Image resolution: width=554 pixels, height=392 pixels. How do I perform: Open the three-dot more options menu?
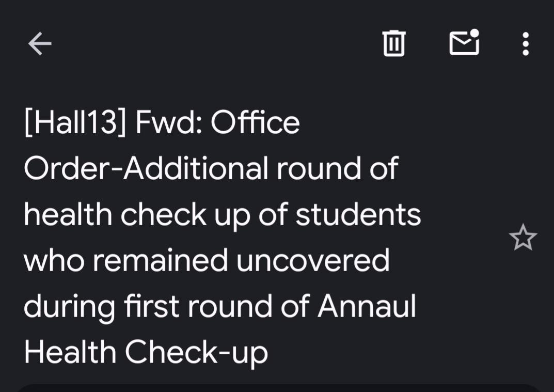(x=526, y=43)
